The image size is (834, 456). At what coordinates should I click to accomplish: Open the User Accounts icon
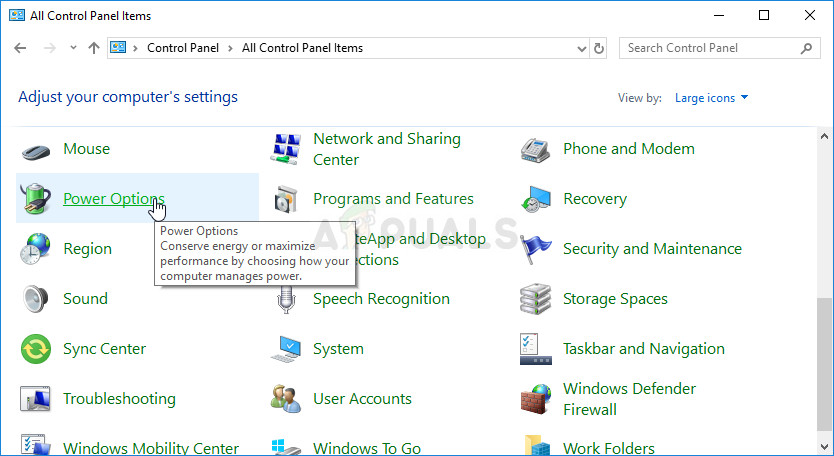286,399
